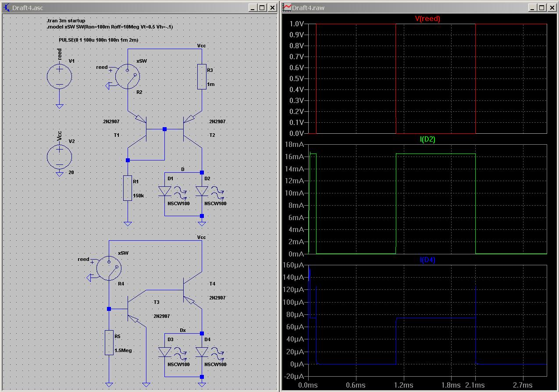Click the 2N2907 label beside T2
Viewport: 559px width, 392px height.
217,121
